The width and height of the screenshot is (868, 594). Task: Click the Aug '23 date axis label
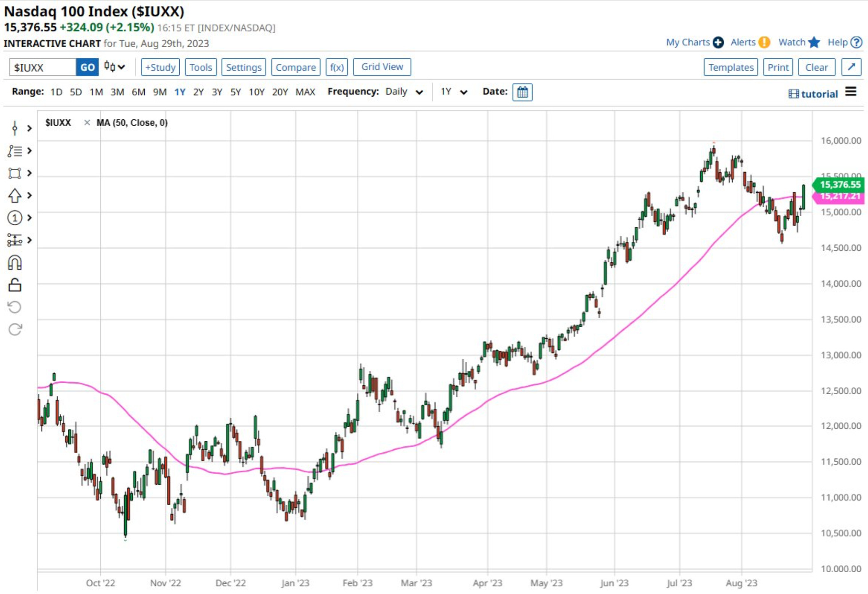pos(742,583)
